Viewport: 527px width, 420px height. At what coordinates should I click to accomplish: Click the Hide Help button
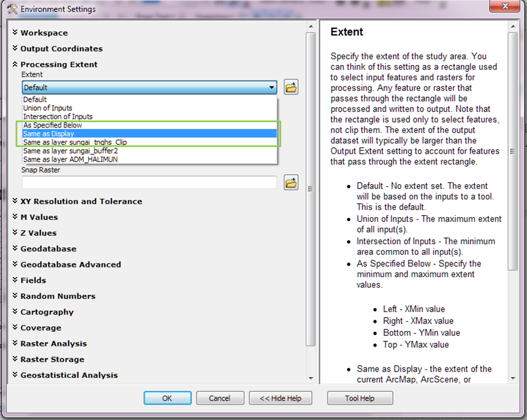(x=280, y=398)
